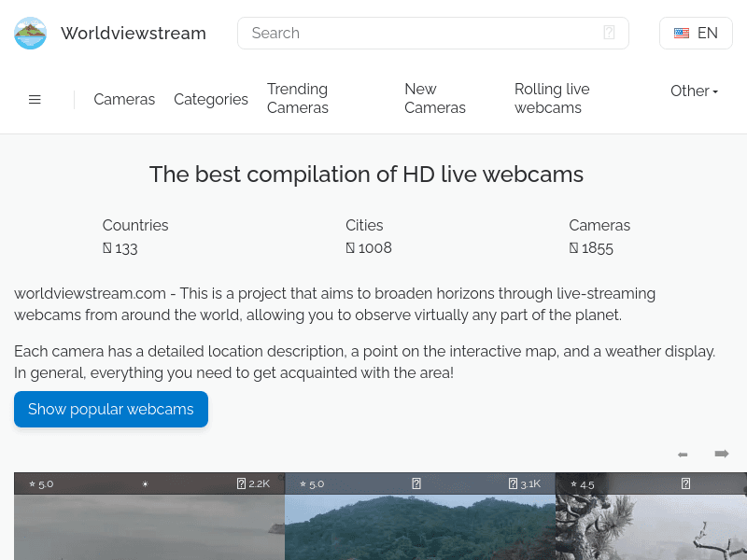Screen dimensions: 747x560
Task: Open Trending Cameras section
Action: (297, 99)
